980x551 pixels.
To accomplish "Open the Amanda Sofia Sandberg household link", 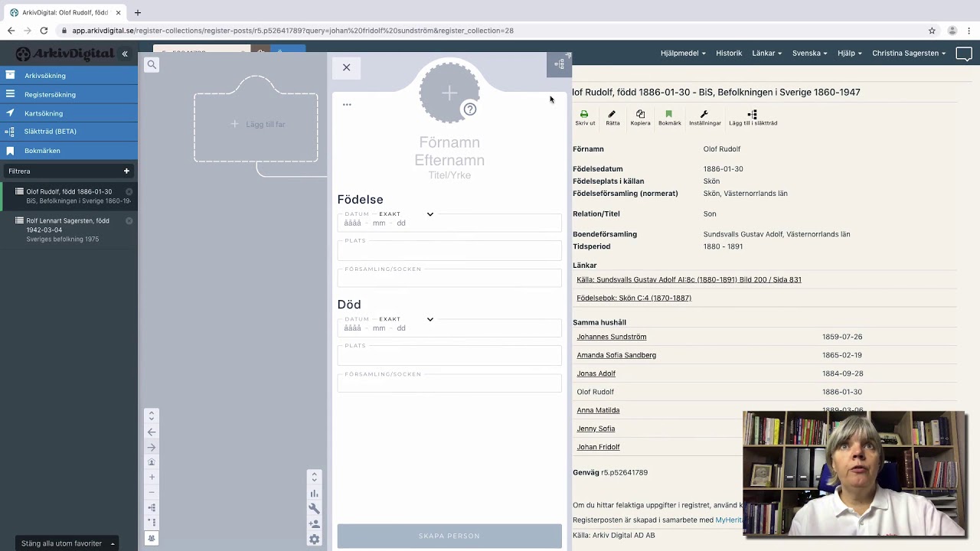I will tap(616, 355).
